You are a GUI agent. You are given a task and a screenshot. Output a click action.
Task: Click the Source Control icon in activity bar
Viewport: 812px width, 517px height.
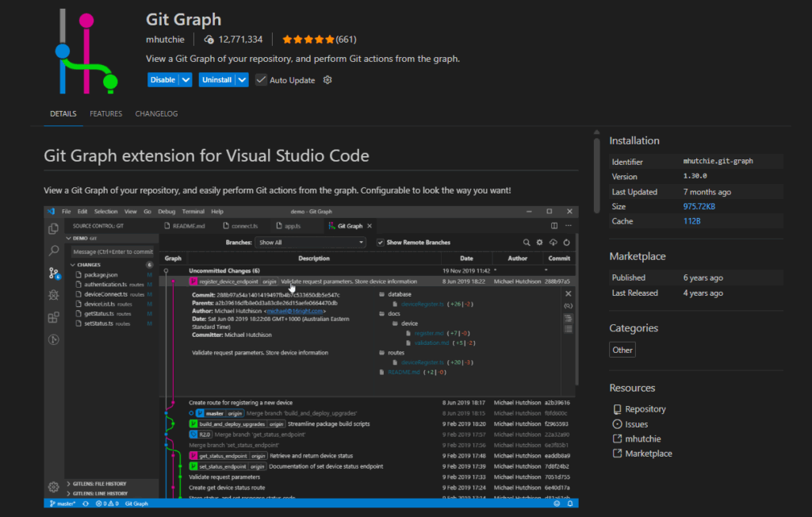pos(54,274)
